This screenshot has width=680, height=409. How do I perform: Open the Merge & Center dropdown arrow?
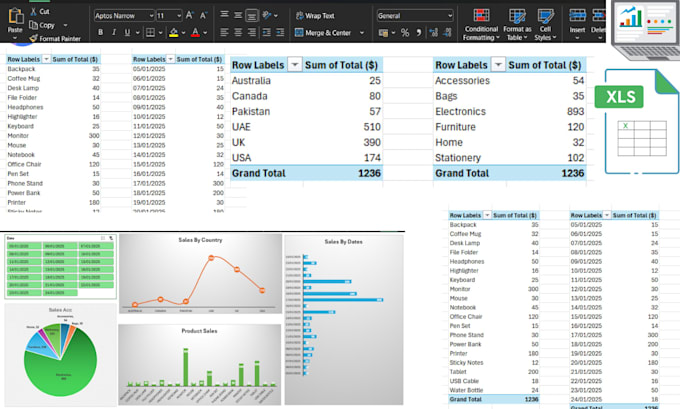tap(362, 33)
